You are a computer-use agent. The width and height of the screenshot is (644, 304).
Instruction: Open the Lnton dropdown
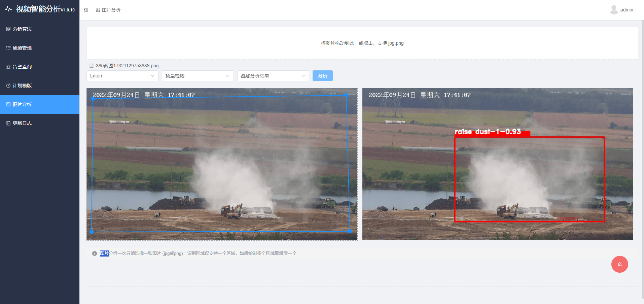122,76
